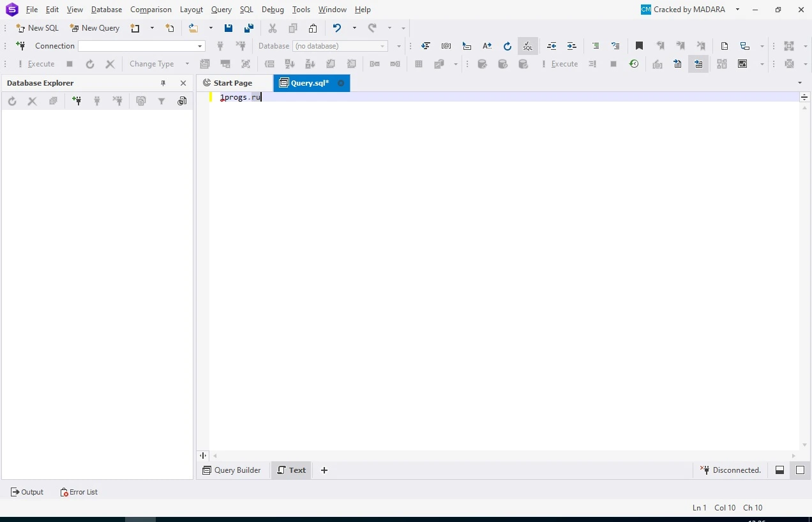Click the execution history green clock icon
This screenshot has height=522, width=812.
click(x=634, y=64)
